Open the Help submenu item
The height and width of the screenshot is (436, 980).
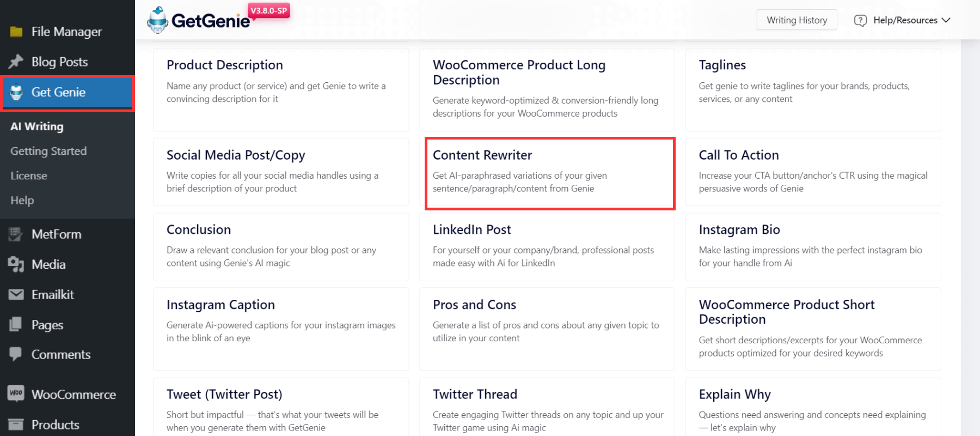[x=22, y=200]
